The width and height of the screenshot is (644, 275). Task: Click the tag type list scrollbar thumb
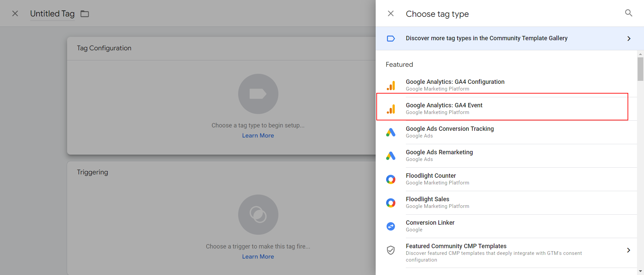pos(640,69)
